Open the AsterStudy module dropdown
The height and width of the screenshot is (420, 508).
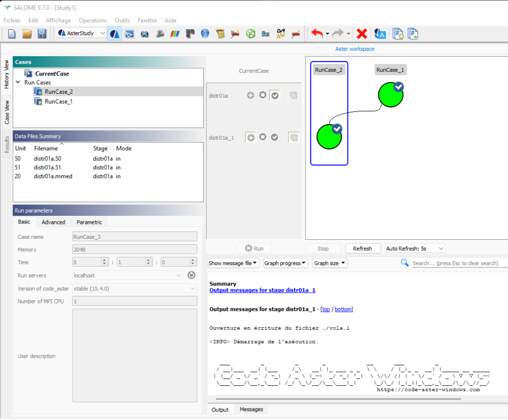(102, 34)
